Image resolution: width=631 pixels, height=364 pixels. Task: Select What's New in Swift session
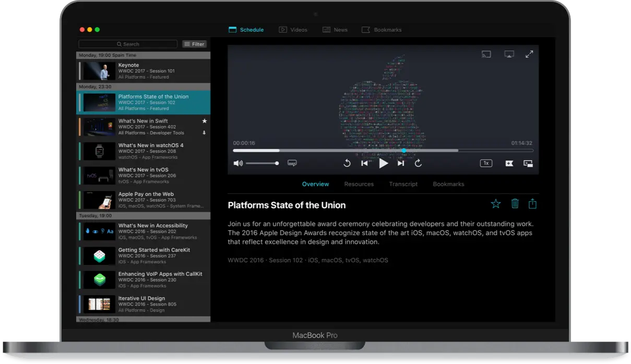[144, 127]
